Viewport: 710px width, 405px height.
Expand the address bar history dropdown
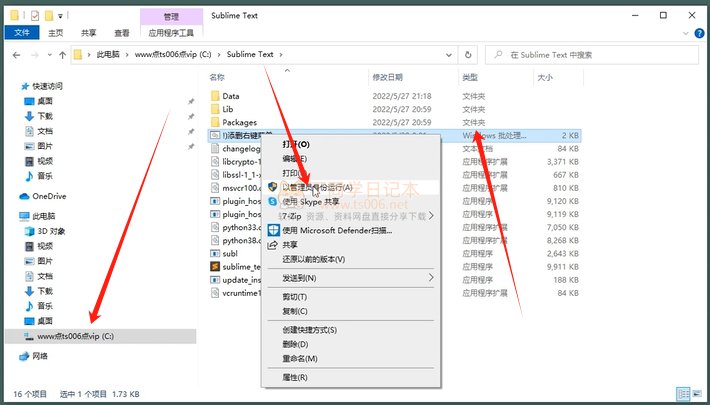coord(449,55)
